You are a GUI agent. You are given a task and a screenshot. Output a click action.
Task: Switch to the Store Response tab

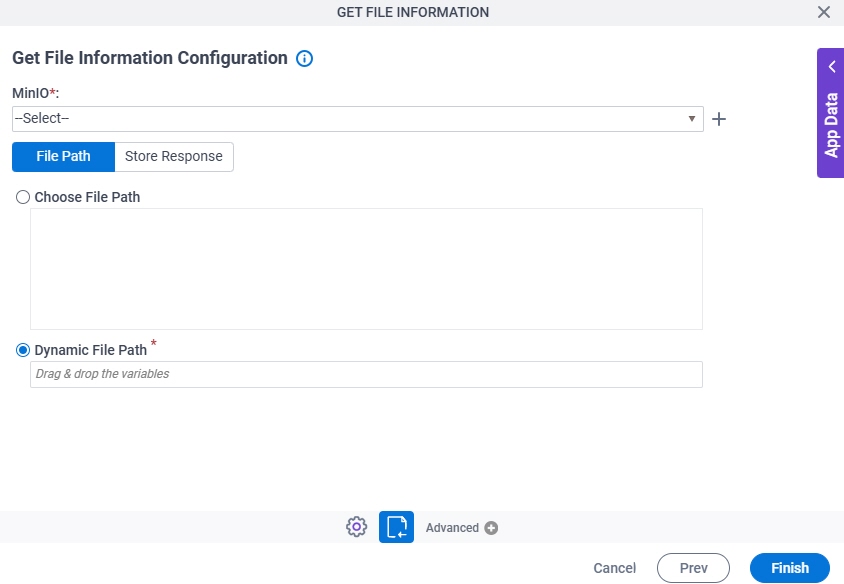pyautogui.click(x=174, y=157)
